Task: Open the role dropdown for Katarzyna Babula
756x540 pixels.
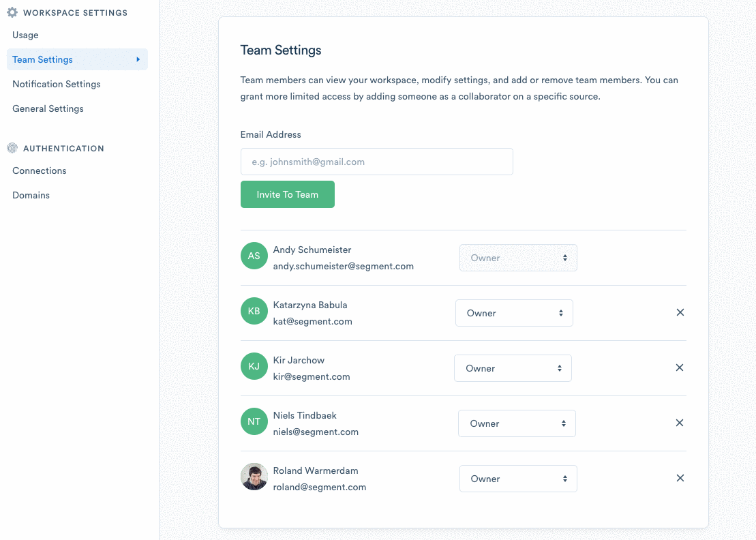Action: [514, 313]
